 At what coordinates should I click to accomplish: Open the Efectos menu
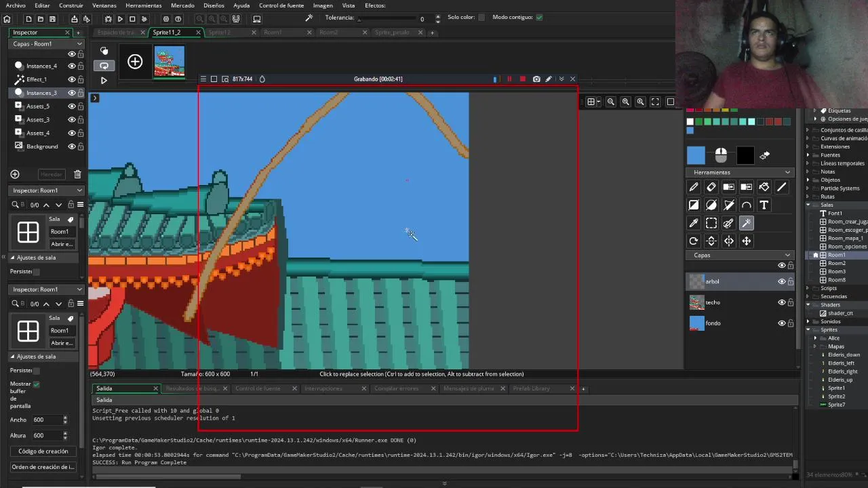(375, 5)
